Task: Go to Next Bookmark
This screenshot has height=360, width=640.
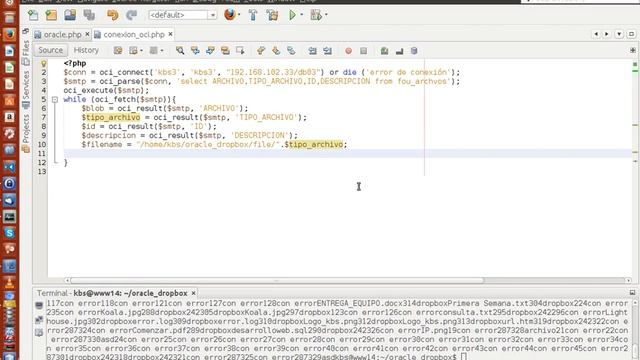Action: tap(276, 51)
